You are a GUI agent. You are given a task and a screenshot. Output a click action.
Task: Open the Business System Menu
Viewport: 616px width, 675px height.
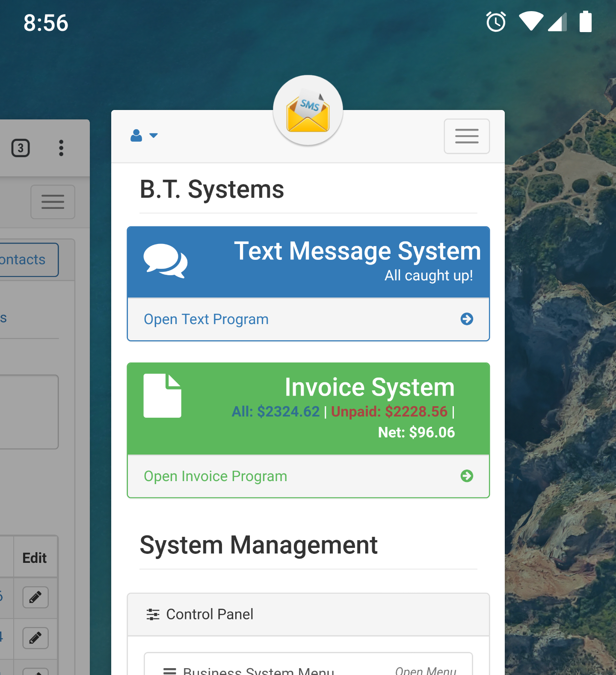(x=258, y=670)
